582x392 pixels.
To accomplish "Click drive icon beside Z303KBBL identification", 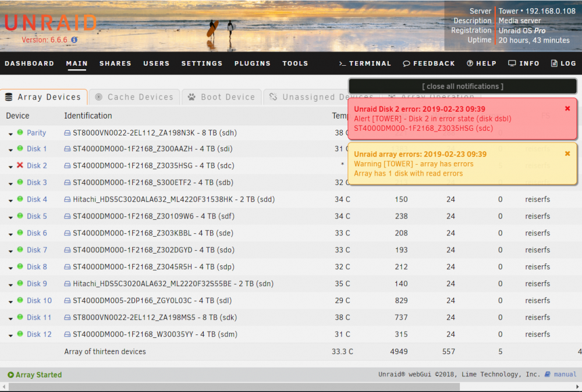I will 67,233.
